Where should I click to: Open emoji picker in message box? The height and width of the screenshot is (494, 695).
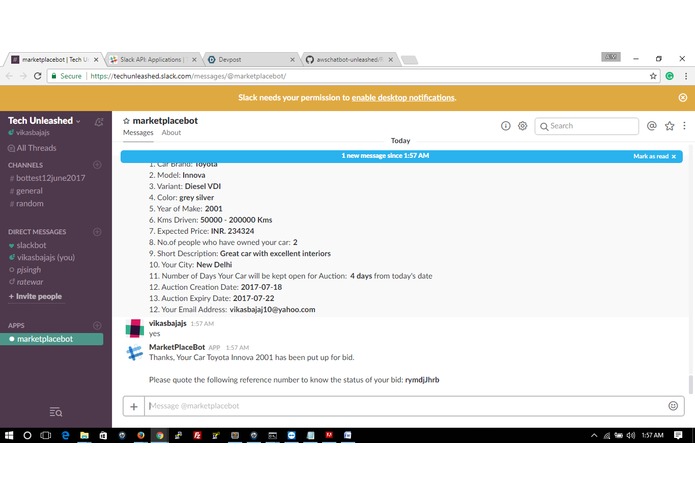673,406
